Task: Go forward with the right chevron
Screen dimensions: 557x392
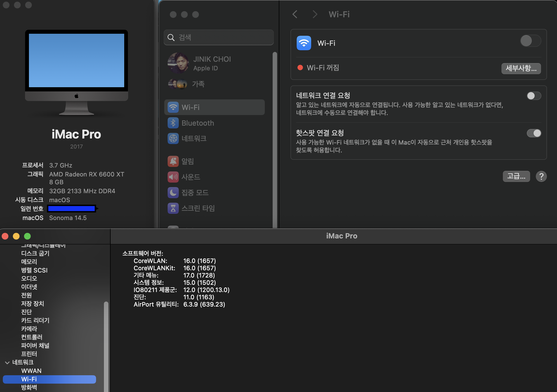Action: (x=315, y=14)
